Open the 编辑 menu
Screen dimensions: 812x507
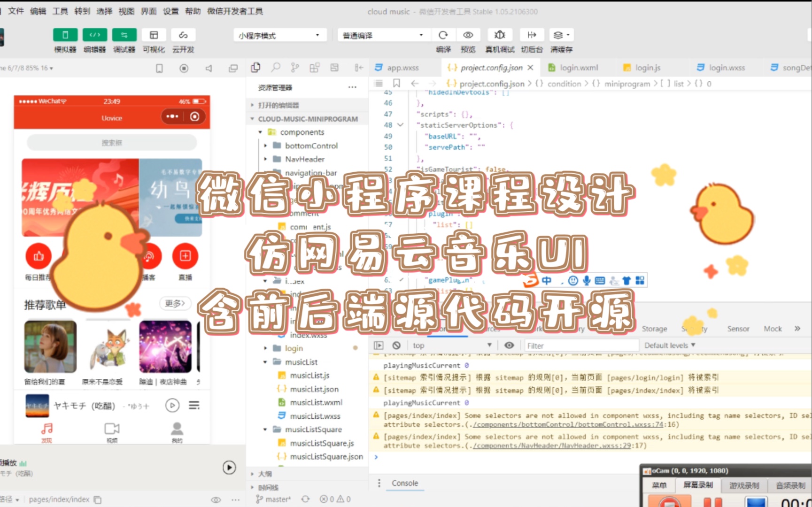(x=38, y=11)
